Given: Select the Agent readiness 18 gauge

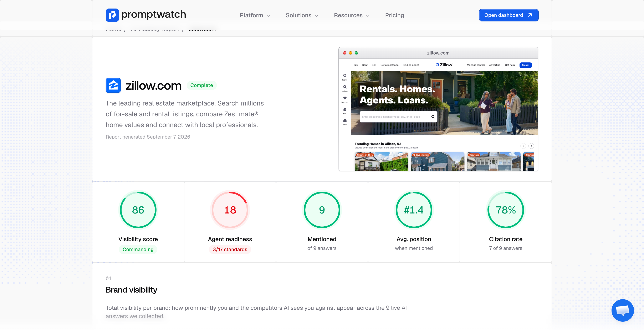Looking at the screenshot, I should click(230, 210).
